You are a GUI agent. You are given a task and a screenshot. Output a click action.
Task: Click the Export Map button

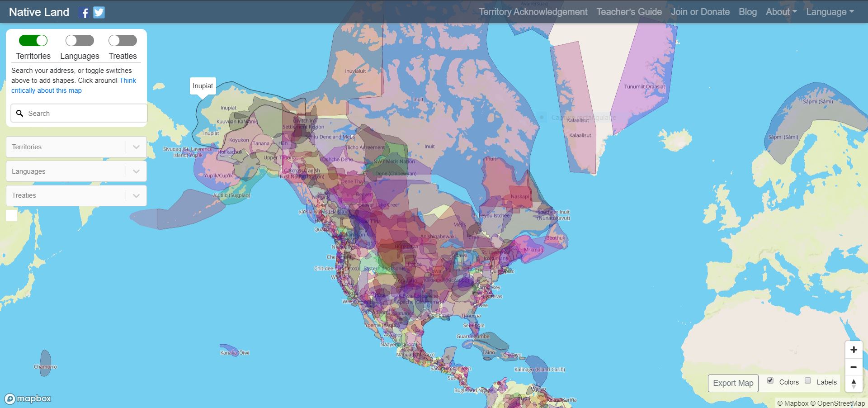click(733, 383)
